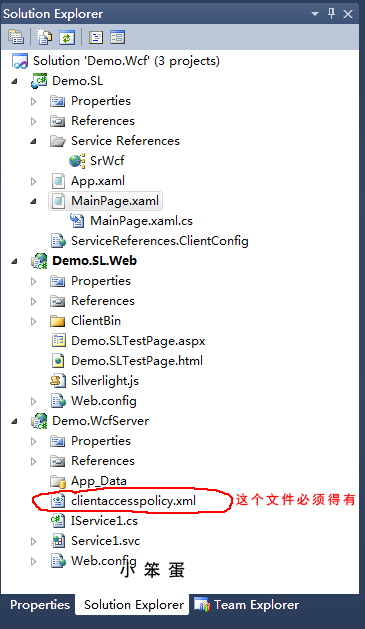Expand the App.xaml node
The width and height of the screenshot is (365, 629).
pyautogui.click(x=34, y=181)
